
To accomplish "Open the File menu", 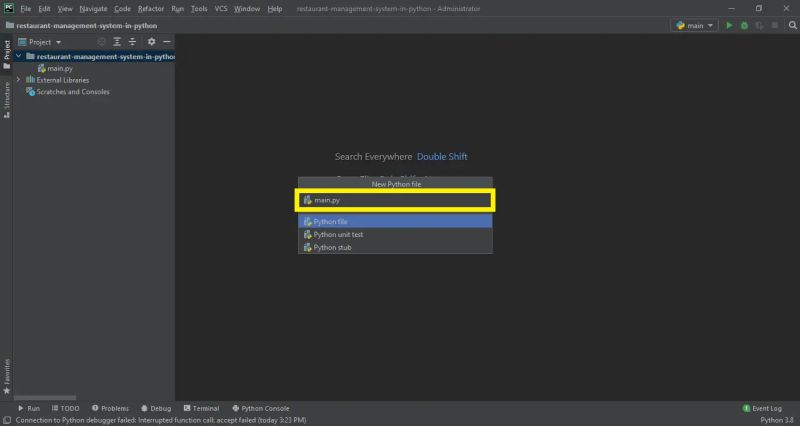I will tap(26, 9).
